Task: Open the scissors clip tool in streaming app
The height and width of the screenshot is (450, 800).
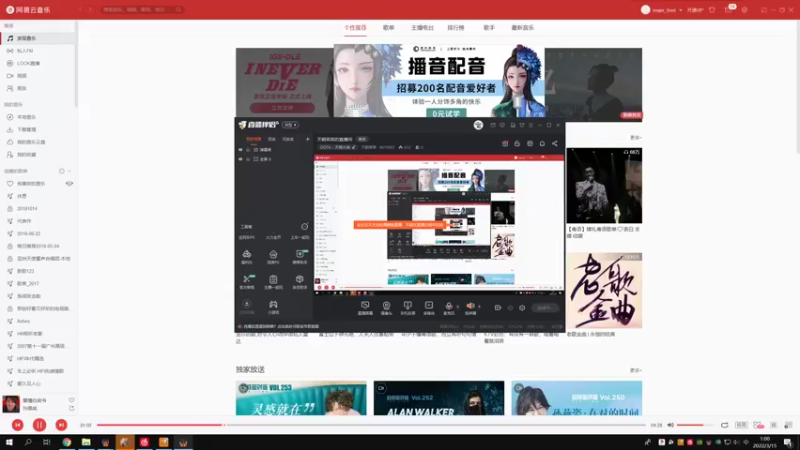Action: tap(246, 281)
